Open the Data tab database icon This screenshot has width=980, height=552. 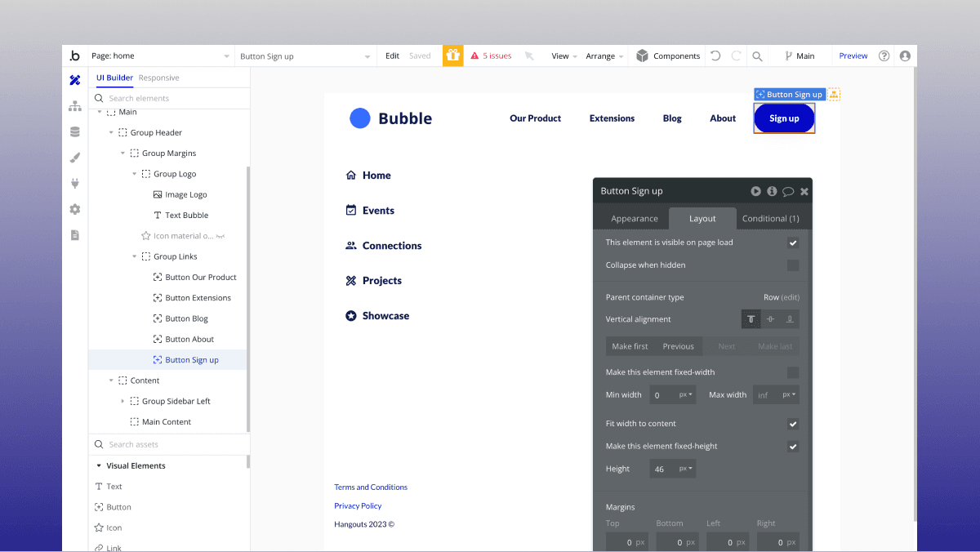pyautogui.click(x=75, y=131)
